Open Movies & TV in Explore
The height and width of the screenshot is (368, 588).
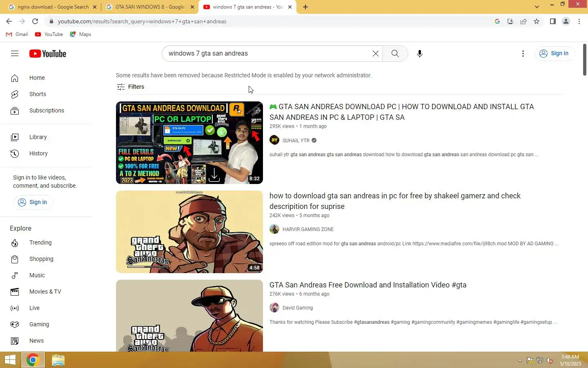click(46, 292)
